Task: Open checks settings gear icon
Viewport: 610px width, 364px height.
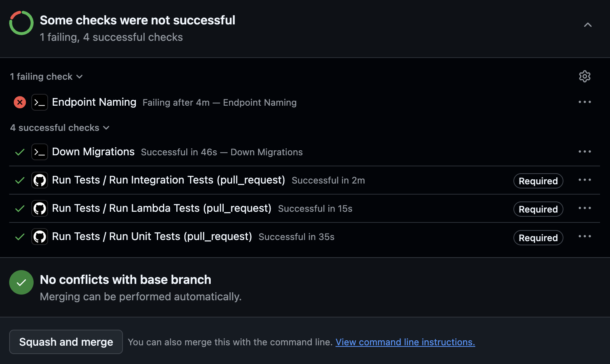Action: pos(584,76)
